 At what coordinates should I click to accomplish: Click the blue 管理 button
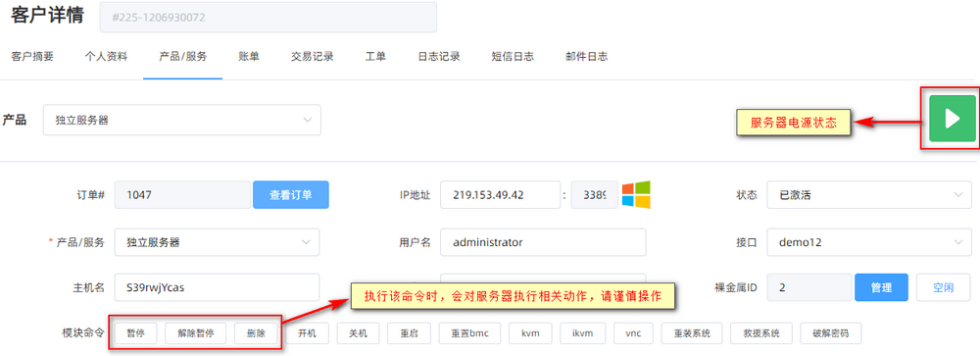[x=881, y=287]
